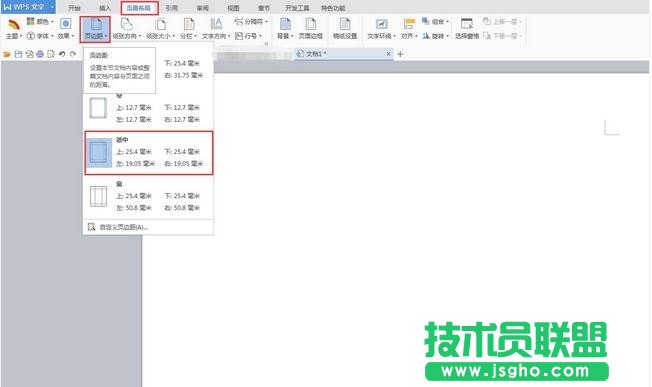The image size is (652, 387).
Task: Click the narrow margin page thumbnail
Action: point(98,108)
